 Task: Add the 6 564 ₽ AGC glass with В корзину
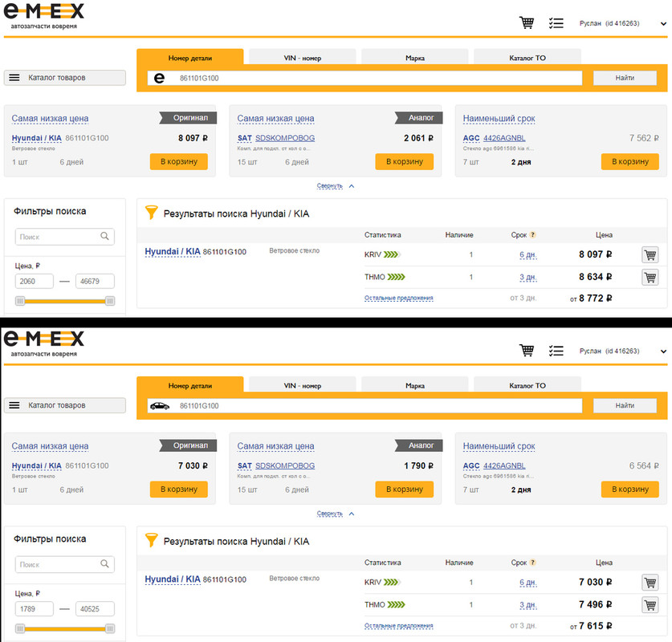click(x=630, y=489)
